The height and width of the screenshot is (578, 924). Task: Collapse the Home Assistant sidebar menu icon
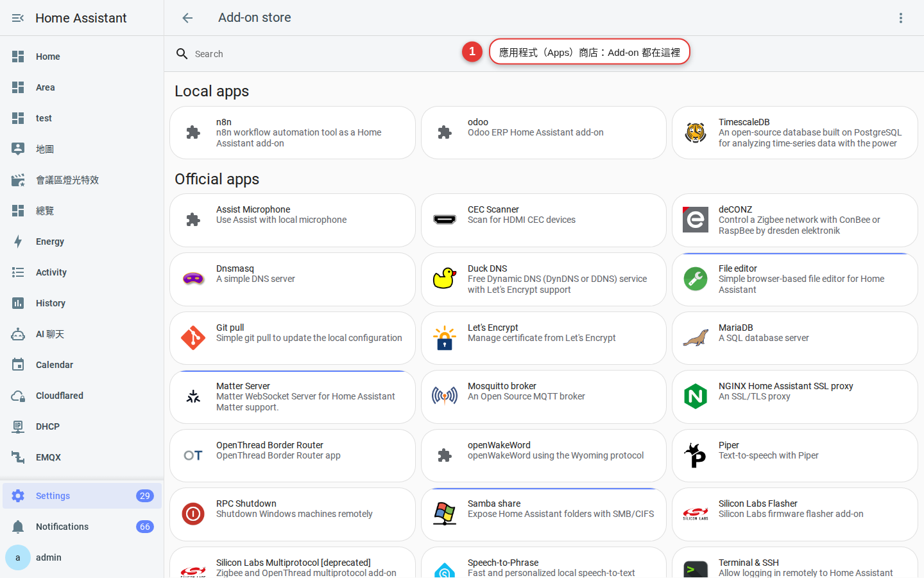[x=18, y=18]
